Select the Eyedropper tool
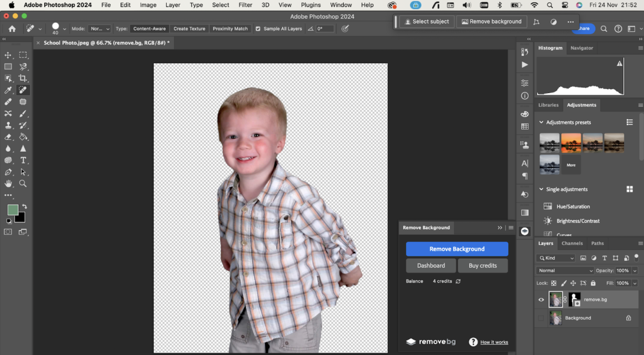 (x=8, y=90)
